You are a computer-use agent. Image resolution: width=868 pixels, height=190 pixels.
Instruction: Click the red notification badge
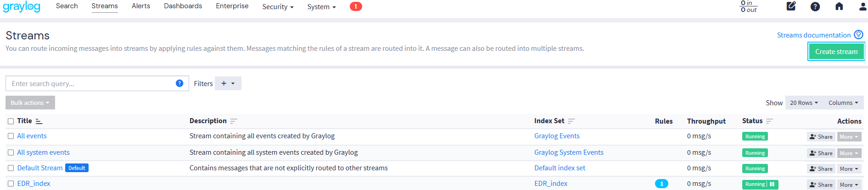(356, 6)
